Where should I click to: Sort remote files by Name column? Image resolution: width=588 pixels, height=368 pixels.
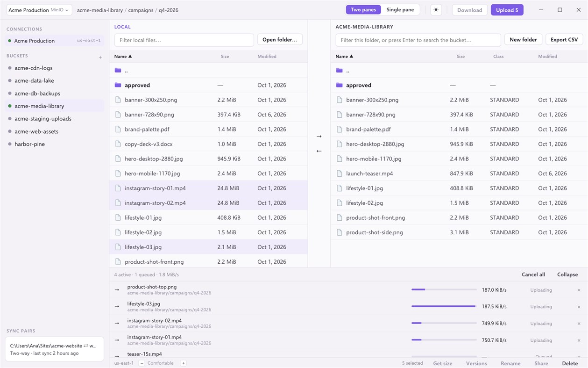(345, 57)
